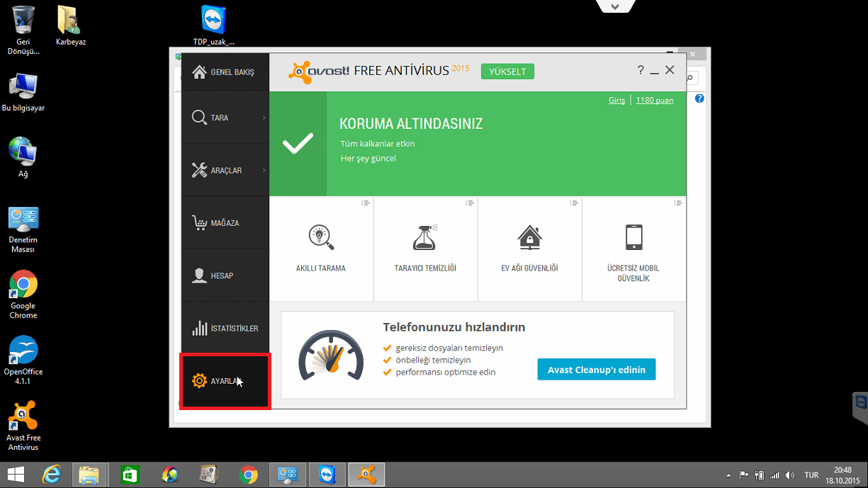The image size is (868, 488).
Task: Open the Mağaza store section
Action: [x=225, y=223]
